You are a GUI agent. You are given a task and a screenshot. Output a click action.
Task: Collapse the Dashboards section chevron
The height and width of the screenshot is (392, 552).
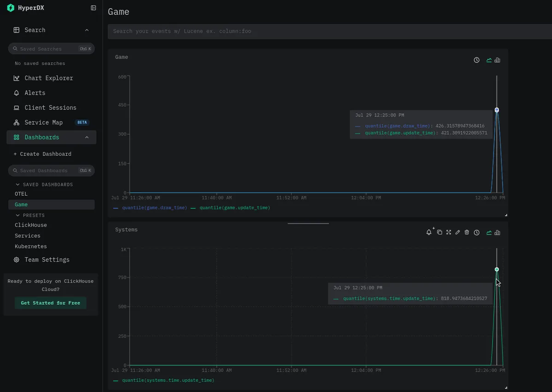[87, 137]
